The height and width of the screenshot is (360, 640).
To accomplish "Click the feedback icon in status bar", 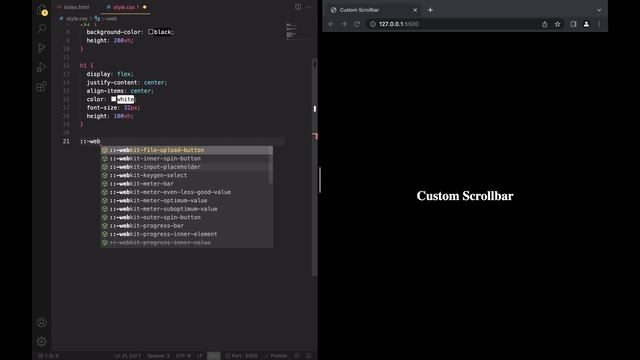I will [x=297, y=356].
